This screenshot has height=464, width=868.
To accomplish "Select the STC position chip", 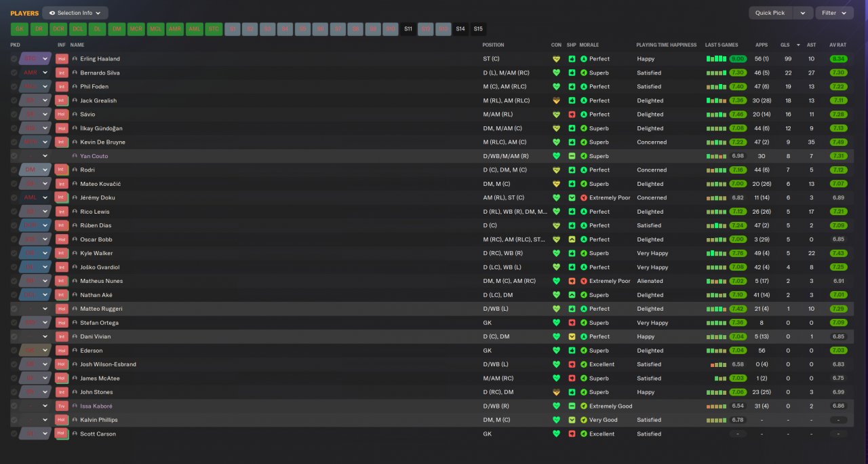I will click(214, 29).
